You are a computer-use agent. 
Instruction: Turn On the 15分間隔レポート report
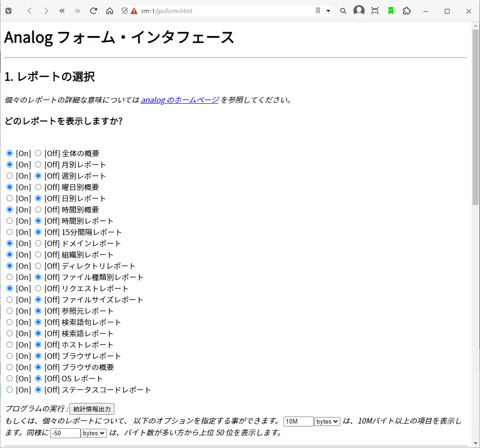point(9,232)
